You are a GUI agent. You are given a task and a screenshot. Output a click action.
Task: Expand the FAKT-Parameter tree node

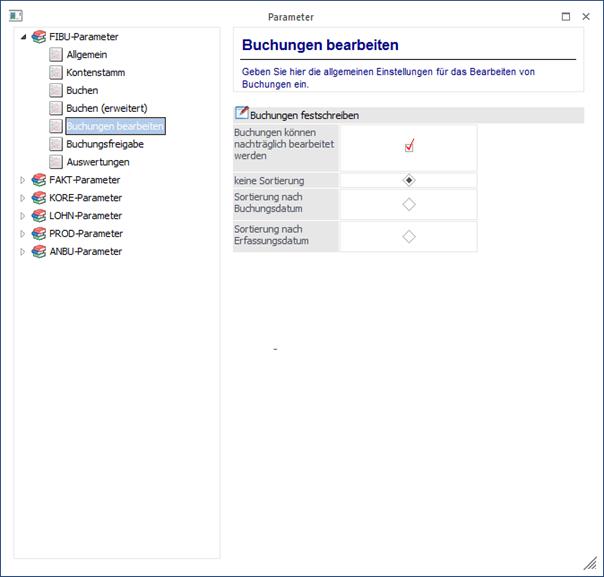pyautogui.click(x=23, y=180)
